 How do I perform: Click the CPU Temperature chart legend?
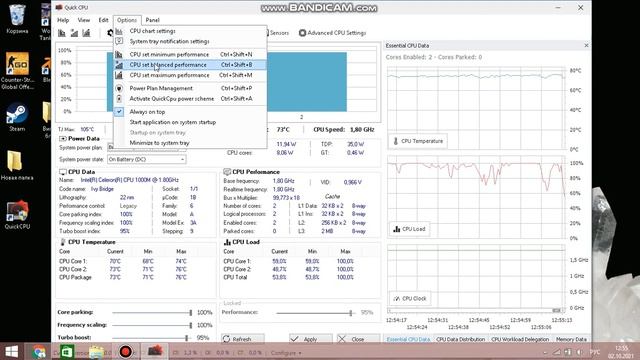tap(418, 141)
